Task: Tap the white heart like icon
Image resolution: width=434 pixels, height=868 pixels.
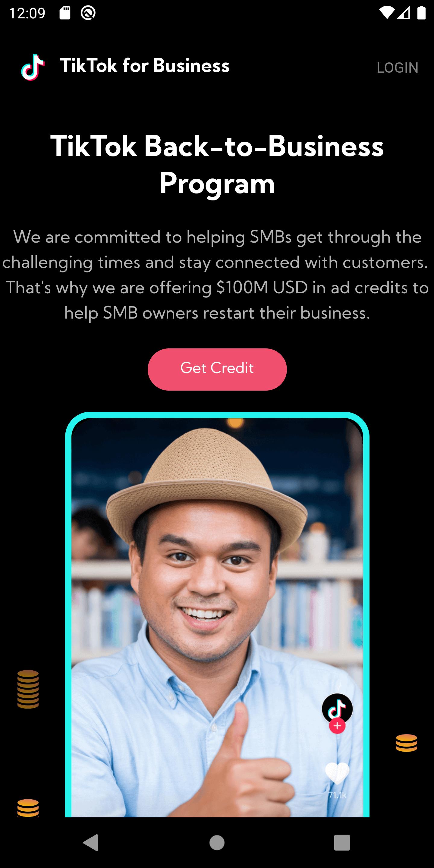Action: click(337, 773)
